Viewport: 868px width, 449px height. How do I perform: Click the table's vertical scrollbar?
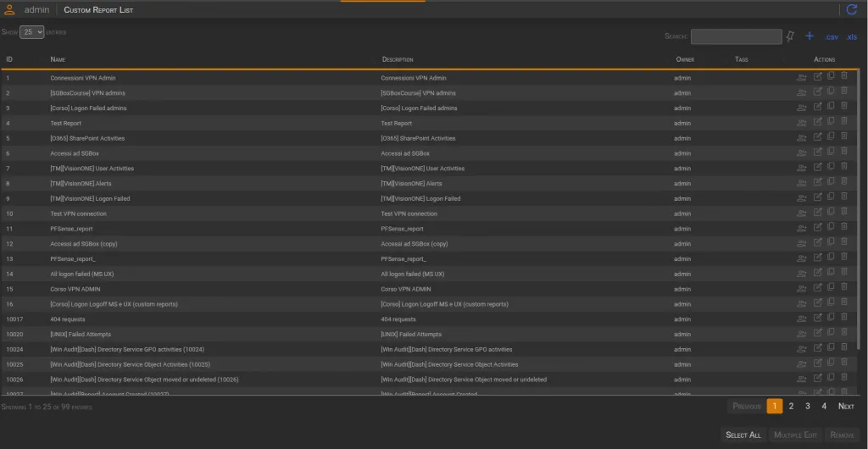pyautogui.click(x=860, y=210)
